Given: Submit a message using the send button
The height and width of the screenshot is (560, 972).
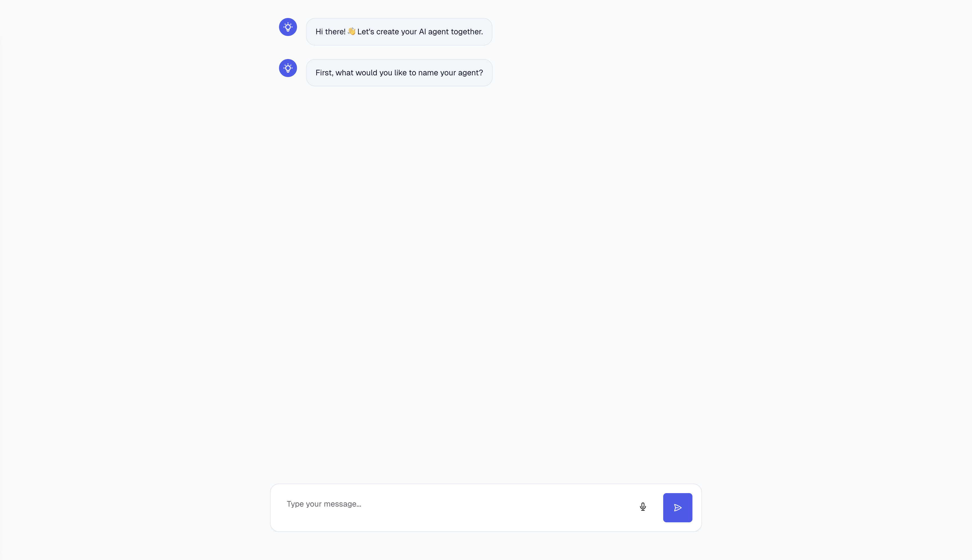Looking at the screenshot, I should [677, 507].
